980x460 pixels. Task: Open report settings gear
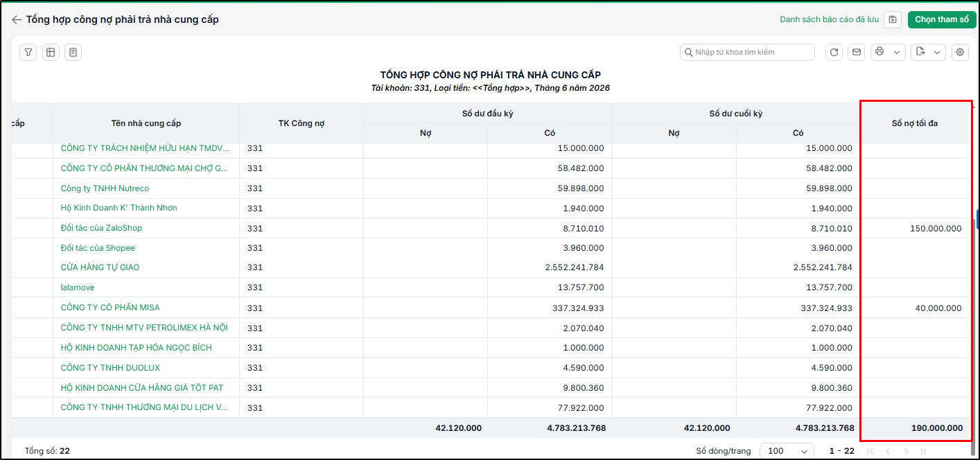coord(960,52)
